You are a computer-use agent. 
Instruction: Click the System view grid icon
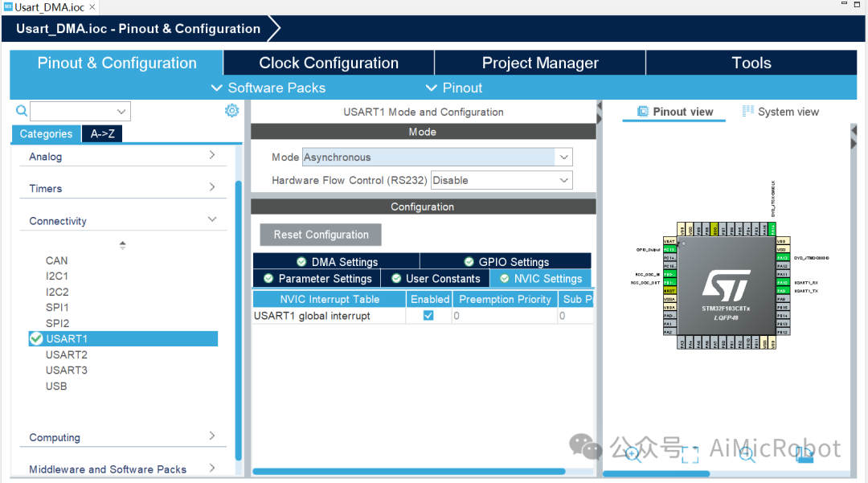[748, 111]
